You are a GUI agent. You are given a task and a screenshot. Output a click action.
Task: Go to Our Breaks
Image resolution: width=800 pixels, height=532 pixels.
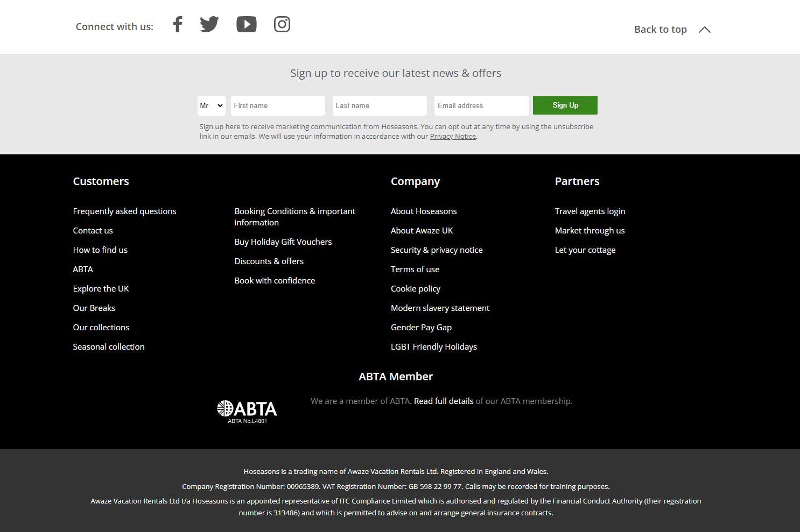click(94, 308)
